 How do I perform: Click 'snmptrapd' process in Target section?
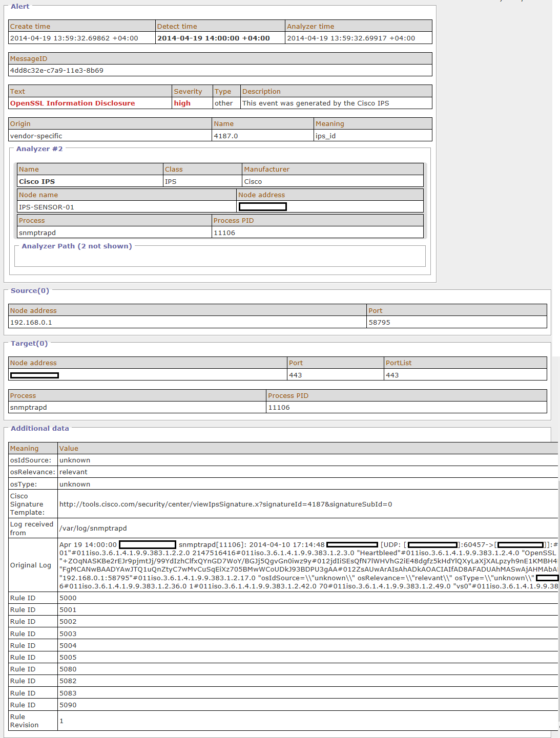[x=29, y=408]
